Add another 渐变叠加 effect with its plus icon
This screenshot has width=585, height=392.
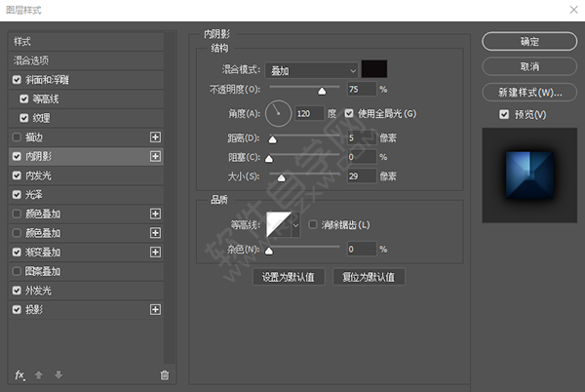pyautogui.click(x=154, y=252)
